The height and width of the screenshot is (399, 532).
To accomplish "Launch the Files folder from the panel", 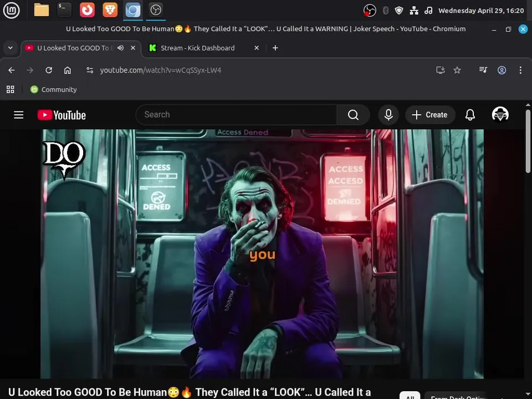I will [x=42, y=10].
